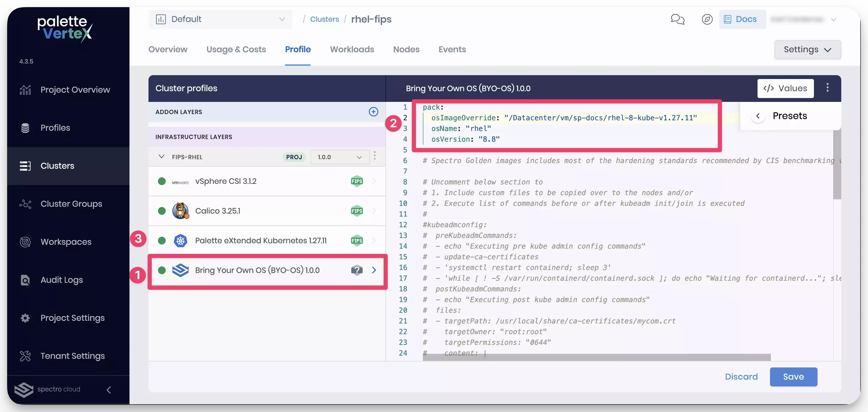868x412 pixels.
Task: Collapse the FIPS-RHEL profile layers
Action: pos(162,157)
